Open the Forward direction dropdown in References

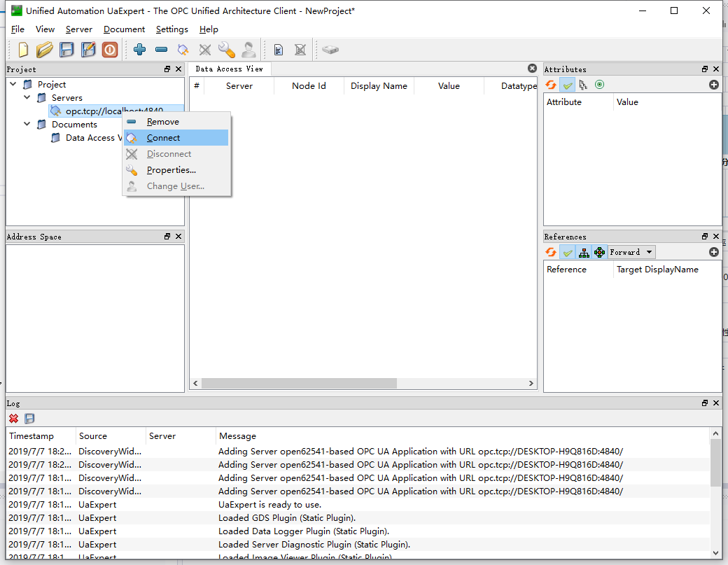tap(631, 252)
